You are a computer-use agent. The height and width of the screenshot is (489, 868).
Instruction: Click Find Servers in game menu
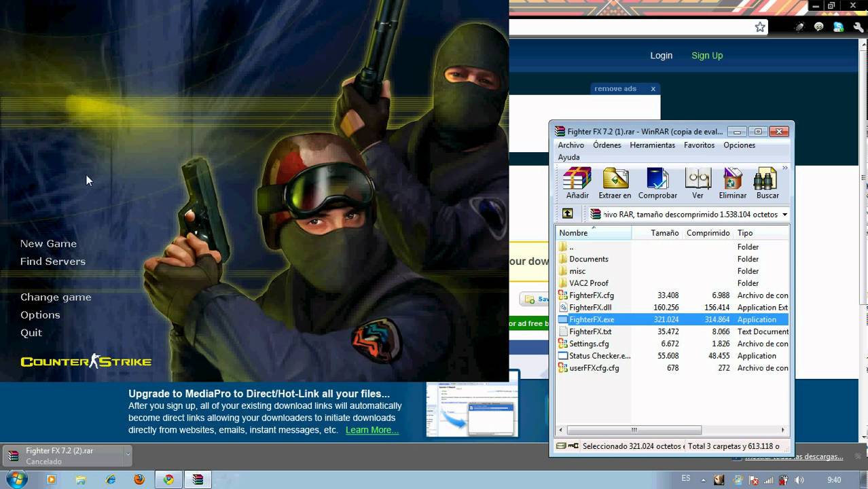pos(53,261)
